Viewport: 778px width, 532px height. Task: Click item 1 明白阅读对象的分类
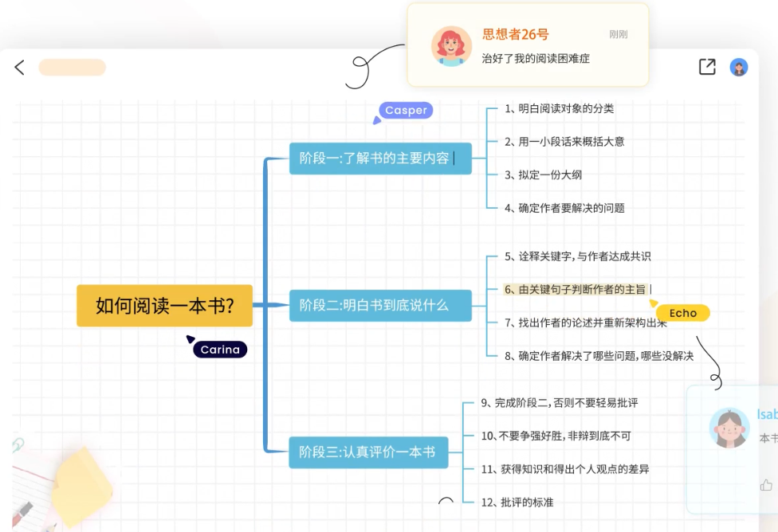click(x=559, y=108)
